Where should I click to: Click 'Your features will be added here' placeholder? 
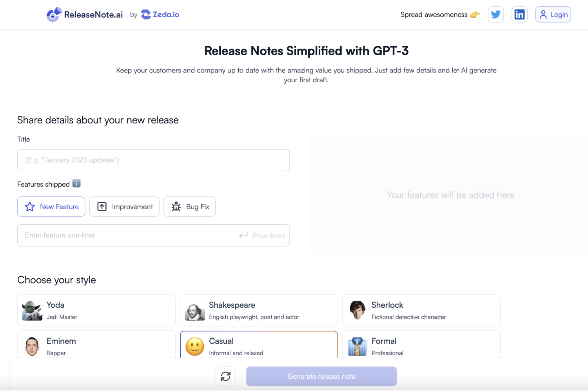tap(451, 195)
